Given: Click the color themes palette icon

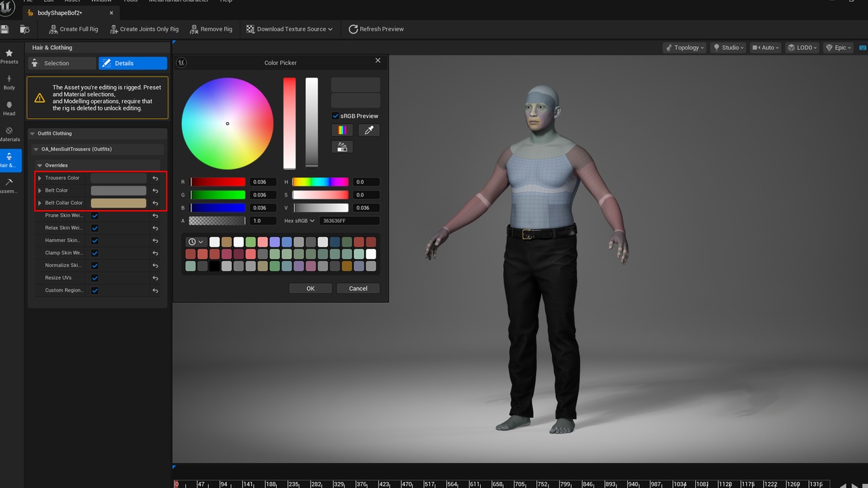Looking at the screenshot, I should [x=342, y=146].
